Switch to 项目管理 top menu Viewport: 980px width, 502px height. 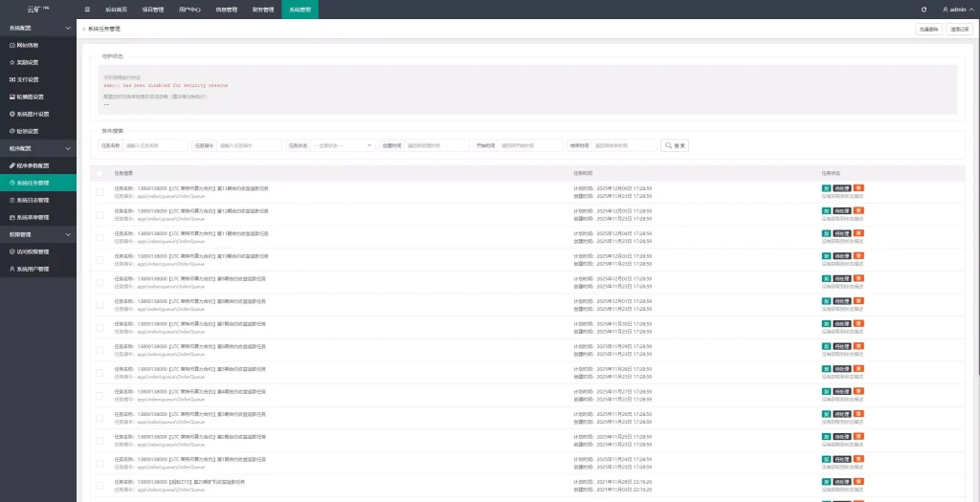pos(152,10)
